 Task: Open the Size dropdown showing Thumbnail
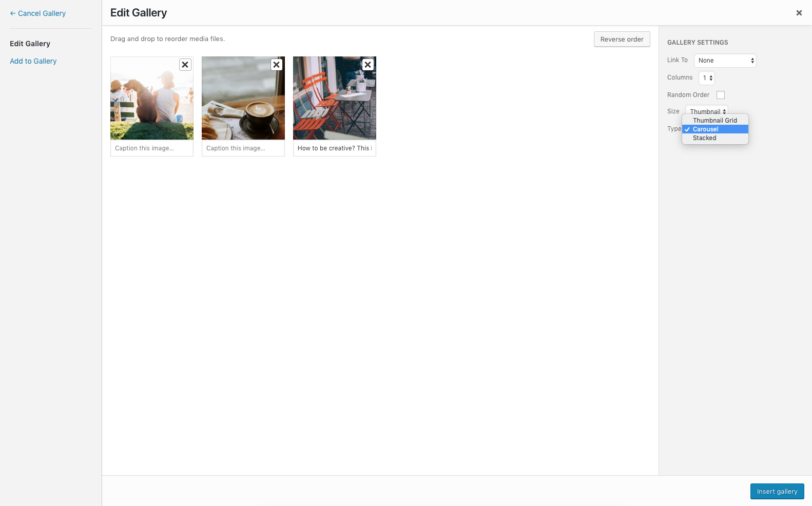(x=707, y=111)
